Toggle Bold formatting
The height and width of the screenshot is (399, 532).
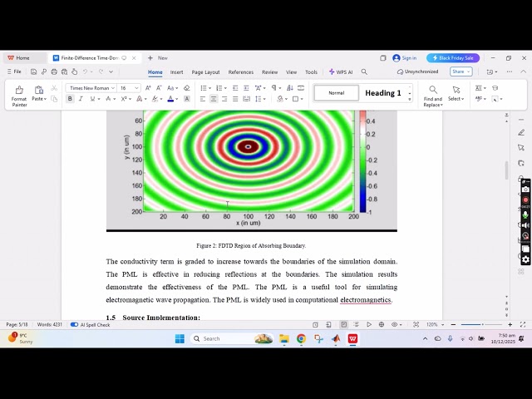[x=70, y=99]
